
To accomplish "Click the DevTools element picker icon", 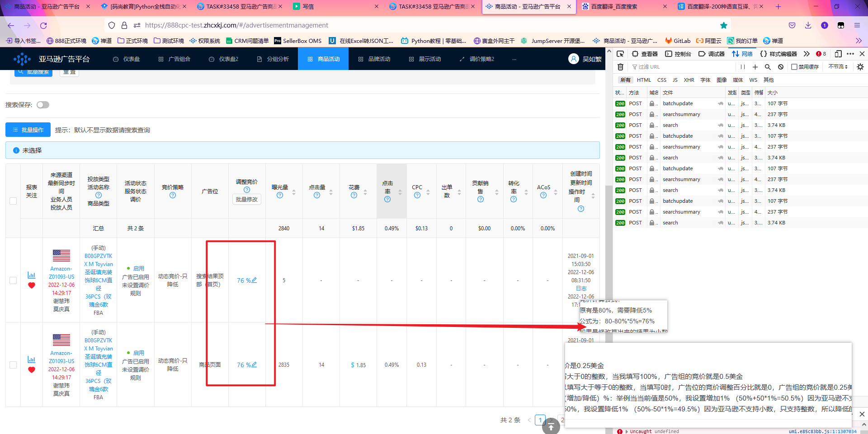I will pos(620,54).
